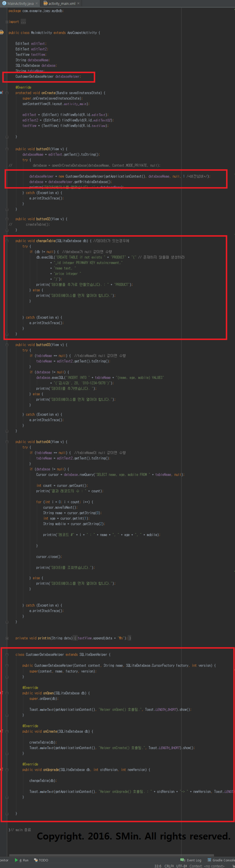Screen dimensions: 235x868
Task: Expand the folded import statements
Action: (7, 22)
